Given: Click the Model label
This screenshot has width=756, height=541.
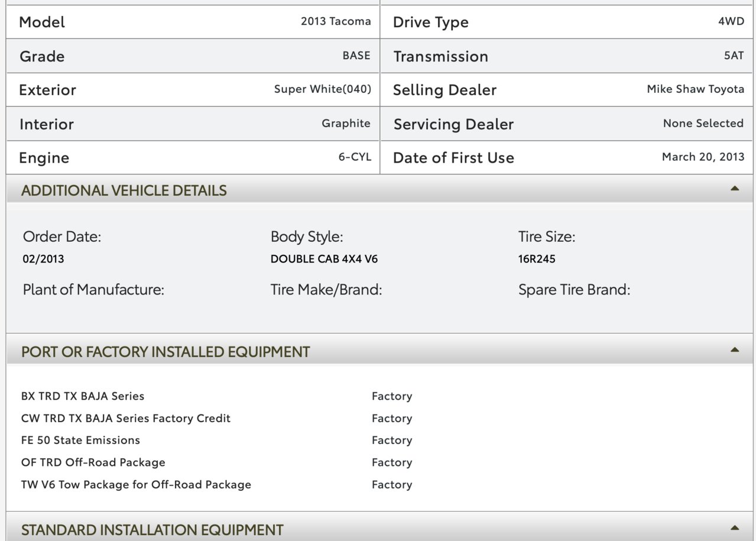Looking at the screenshot, I should (x=42, y=22).
